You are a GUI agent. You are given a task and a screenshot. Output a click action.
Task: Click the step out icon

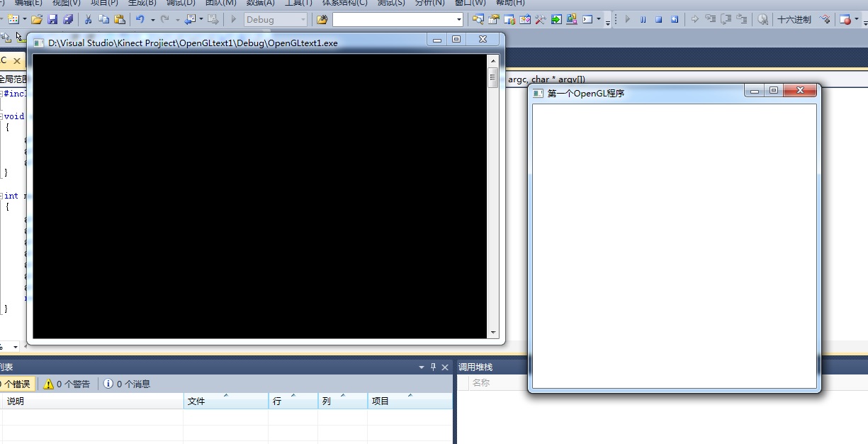point(741,19)
